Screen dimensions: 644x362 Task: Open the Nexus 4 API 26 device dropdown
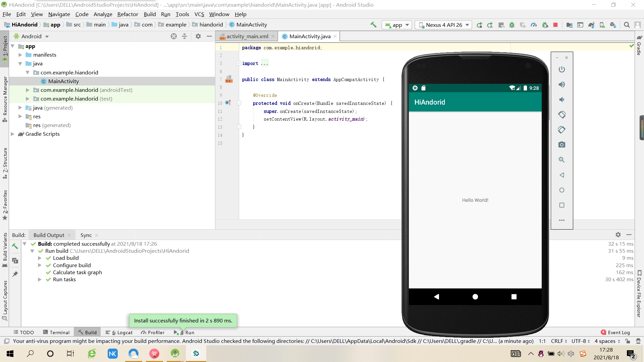pyautogui.click(x=444, y=25)
